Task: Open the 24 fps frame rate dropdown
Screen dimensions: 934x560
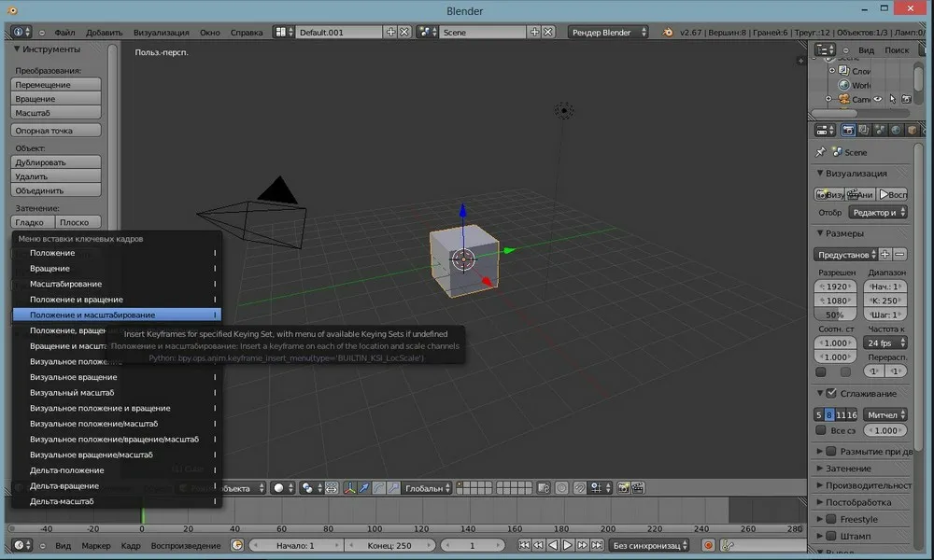Action: point(883,343)
